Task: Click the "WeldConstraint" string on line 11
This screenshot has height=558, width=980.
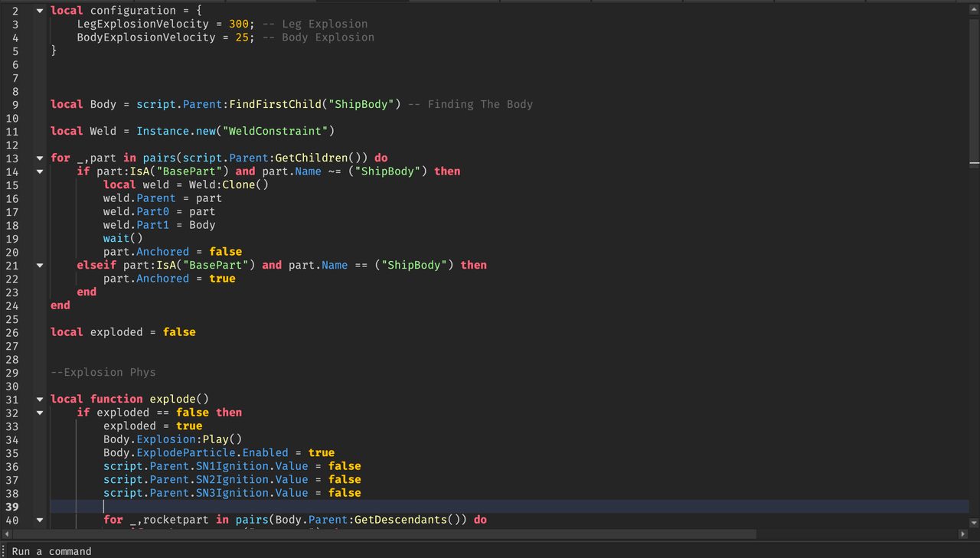Action: click(278, 131)
